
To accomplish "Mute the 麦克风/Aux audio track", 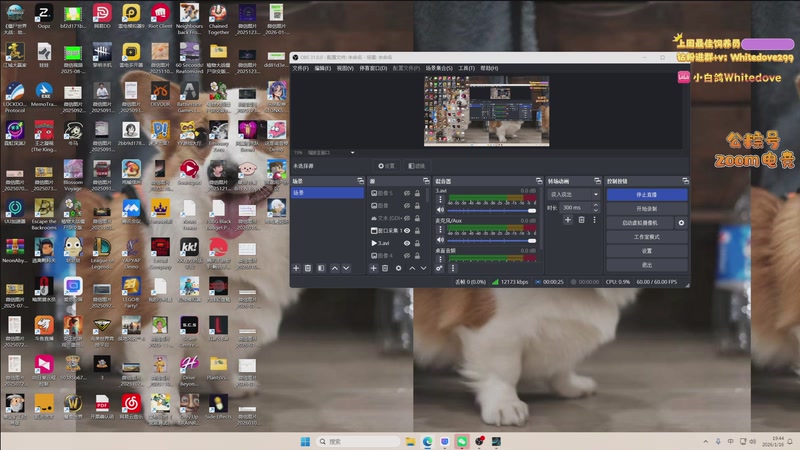I will pos(440,240).
